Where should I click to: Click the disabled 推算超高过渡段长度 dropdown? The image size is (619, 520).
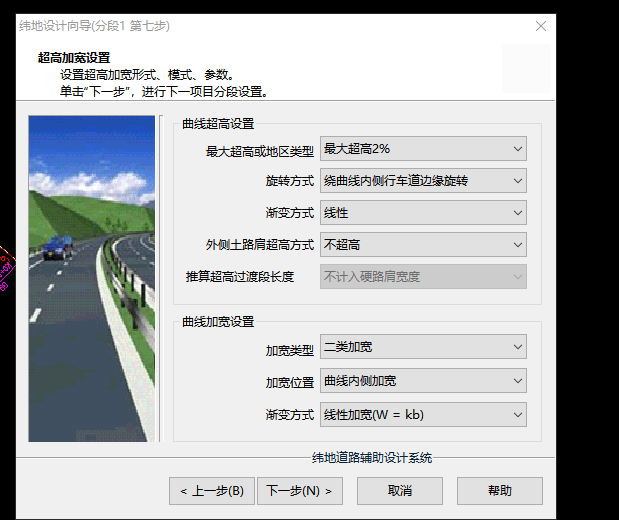423,277
